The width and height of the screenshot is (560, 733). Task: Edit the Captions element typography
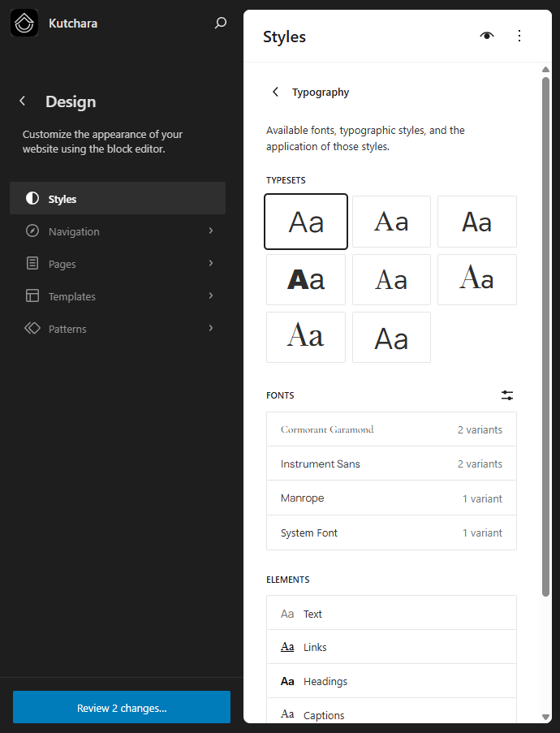tap(391, 711)
